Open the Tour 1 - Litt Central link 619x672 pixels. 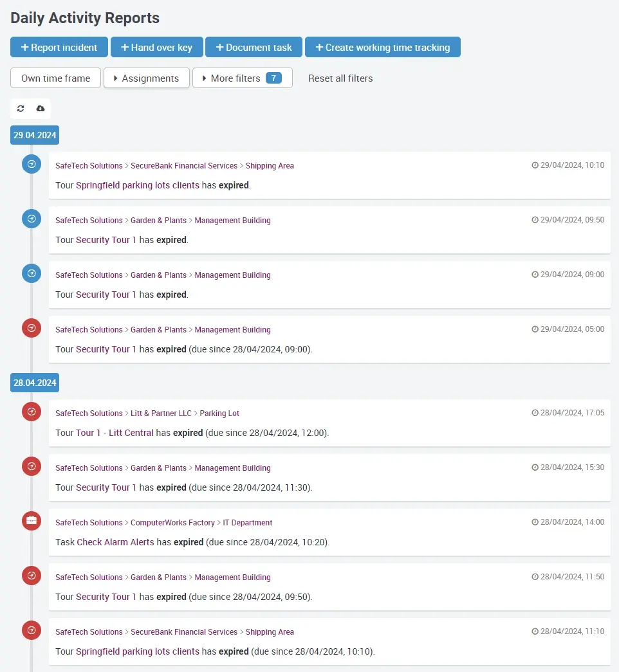115,433
